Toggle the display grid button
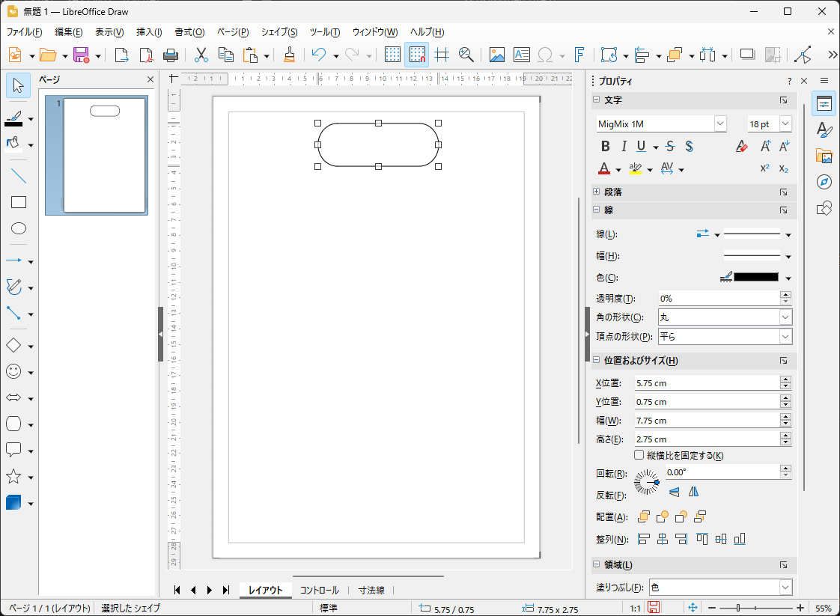The image size is (840, 616). pos(392,54)
